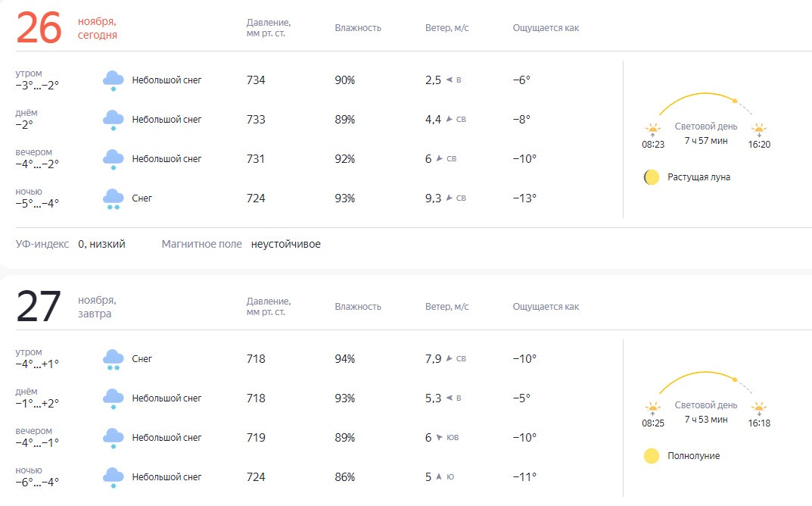Click the Давление column header for 26 November

click(268, 28)
